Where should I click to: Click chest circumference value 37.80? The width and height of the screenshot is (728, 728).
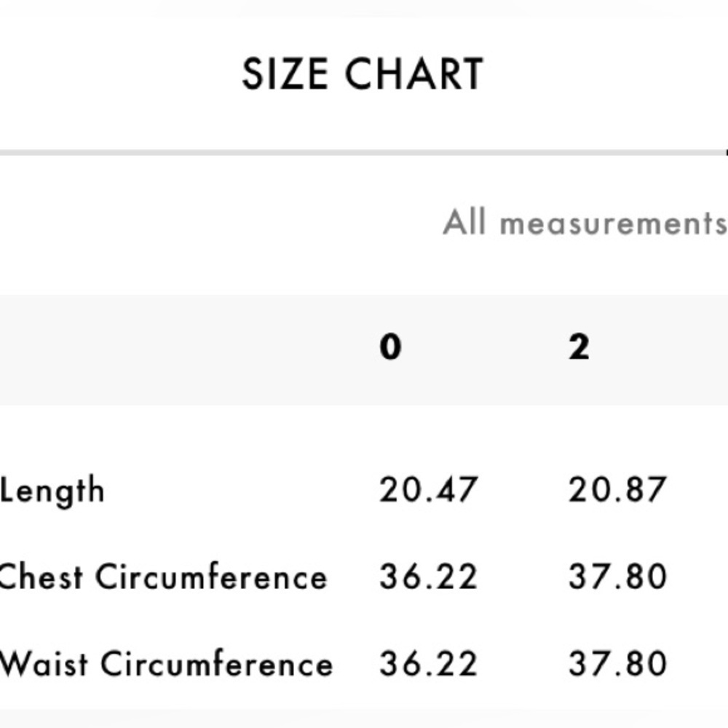(617, 576)
